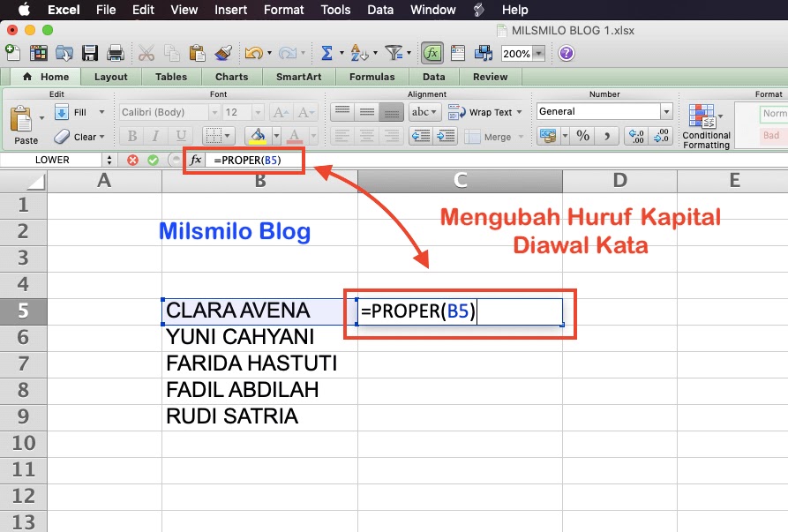Image resolution: width=788 pixels, height=532 pixels.
Task: Toggle the Formula Builder fx toolbar button
Action: (x=432, y=53)
